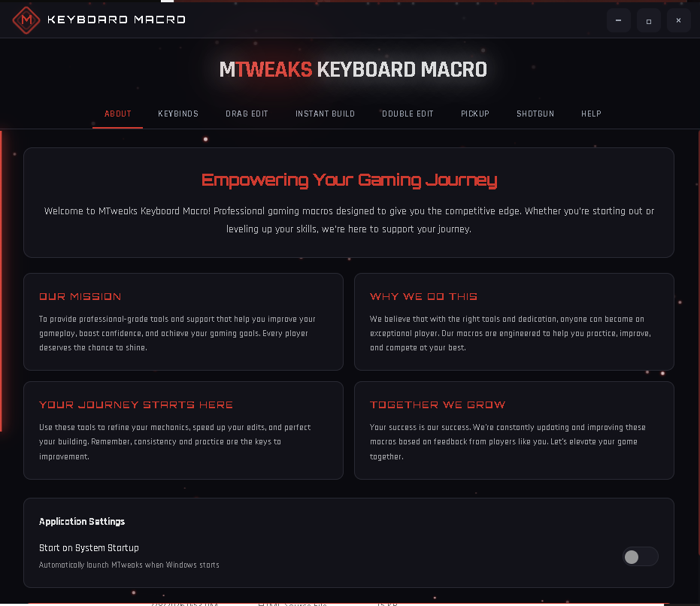The height and width of the screenshot is (606, 700).
Task: Return to the ABOUT tab
Action: click(117, 114)
